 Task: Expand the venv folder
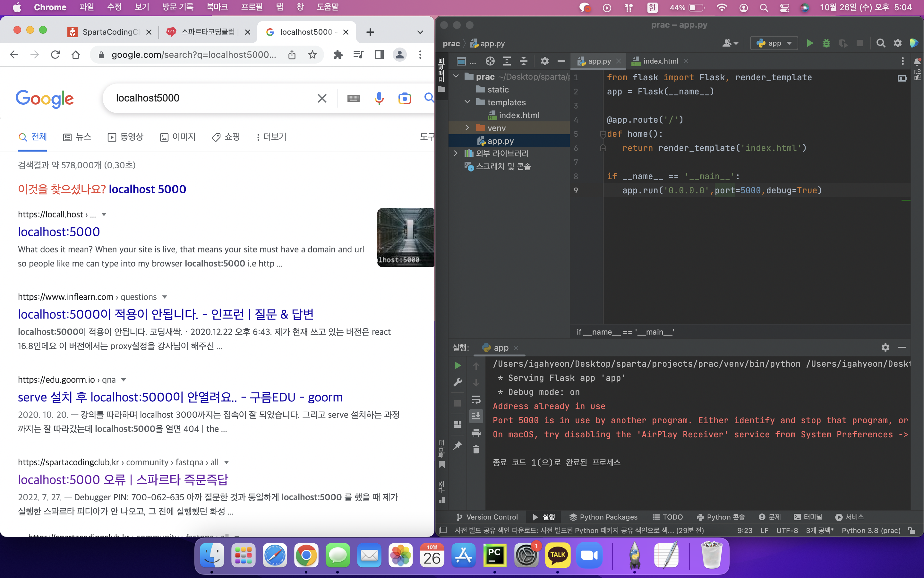(467, 128)
